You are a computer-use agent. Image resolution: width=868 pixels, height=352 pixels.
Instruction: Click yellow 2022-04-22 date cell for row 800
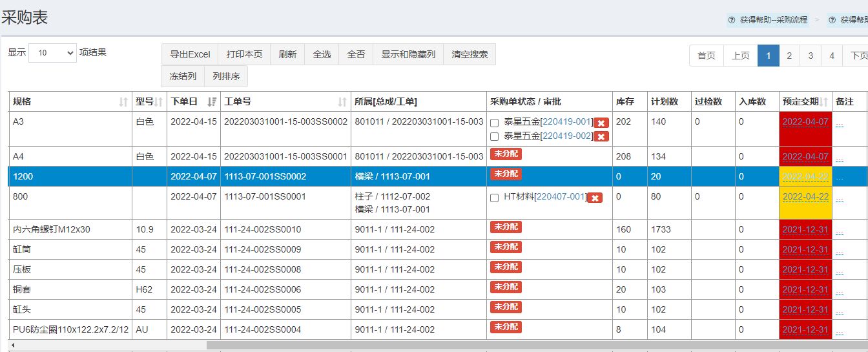[805, 197]
